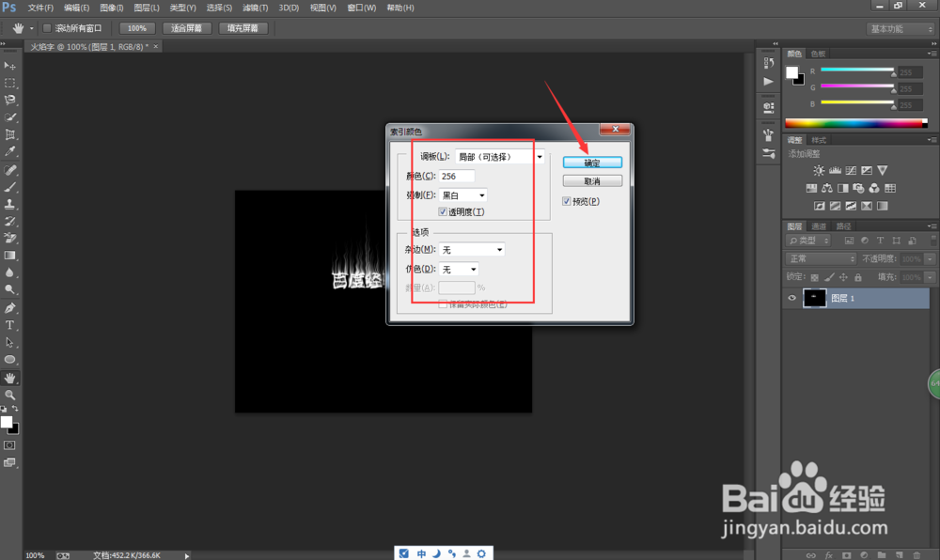This screenshot has height=560, width=940.
Task: Switch to the Paths tab
Action: tap(843, 226)
